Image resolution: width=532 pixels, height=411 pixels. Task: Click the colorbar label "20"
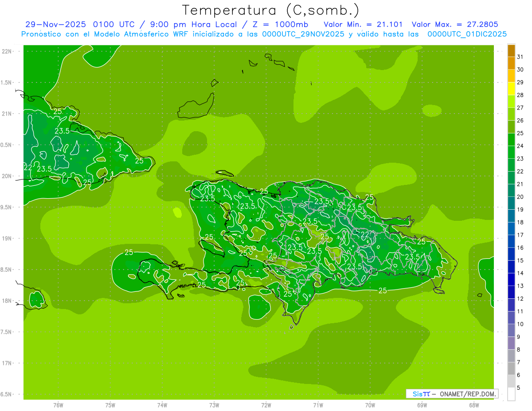pos(520,197)
